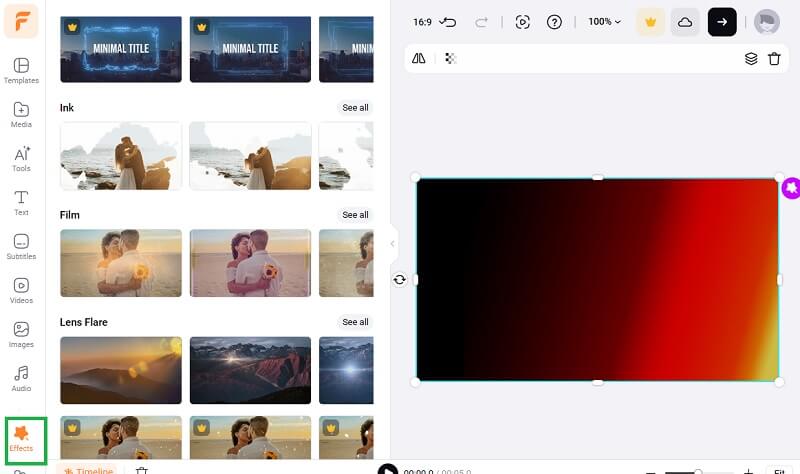Viewport: 800px width, 474px height.
Task: Open the Audio panel
Action: 21,378
